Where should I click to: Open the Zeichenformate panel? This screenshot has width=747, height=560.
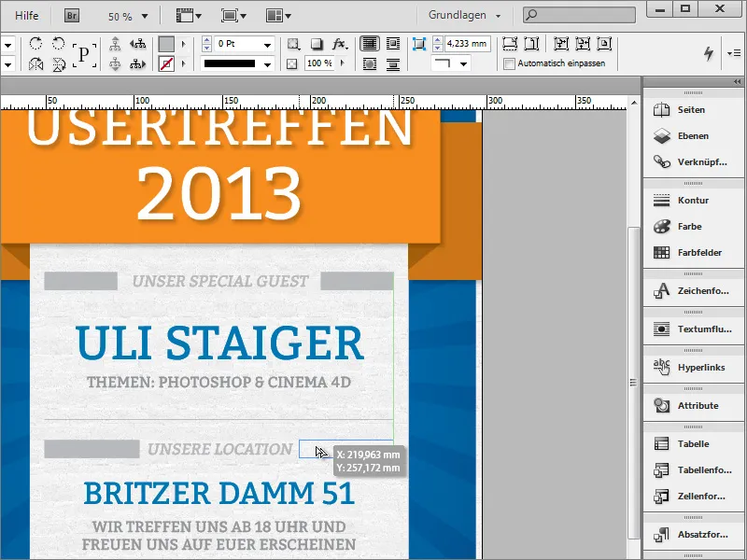pyautogui.click(x=693, y=291)
